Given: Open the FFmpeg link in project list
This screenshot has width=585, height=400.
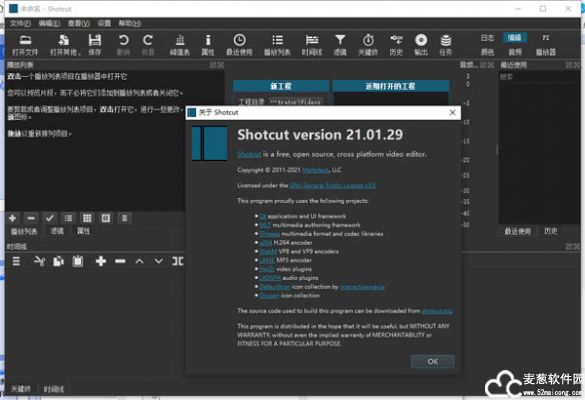Looking at the screenshot, I should coord(269,234).
